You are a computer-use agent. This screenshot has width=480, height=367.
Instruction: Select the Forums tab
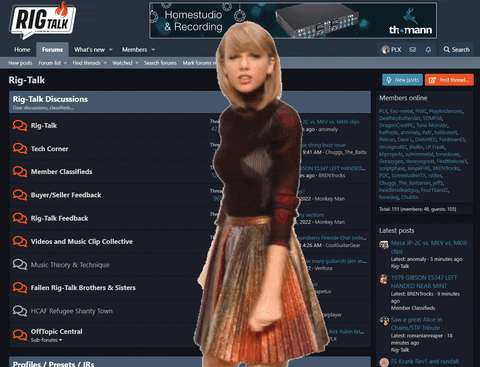tap(52, 50)
